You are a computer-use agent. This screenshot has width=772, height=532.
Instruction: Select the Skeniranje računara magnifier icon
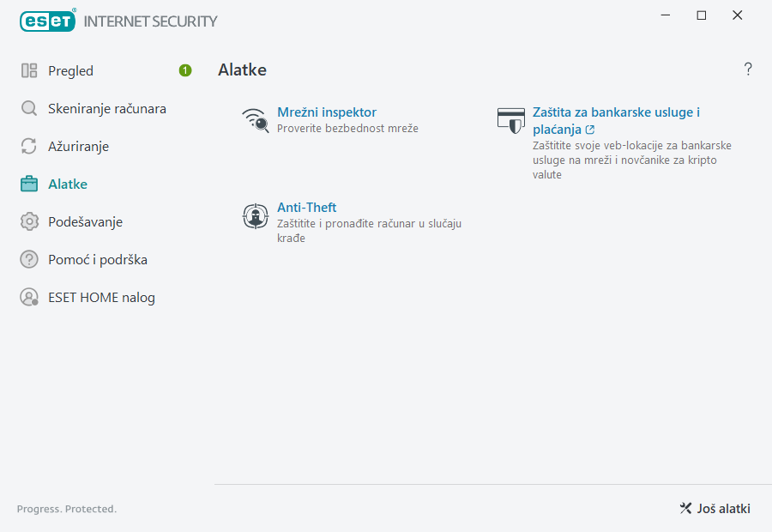tap(30, 108)
